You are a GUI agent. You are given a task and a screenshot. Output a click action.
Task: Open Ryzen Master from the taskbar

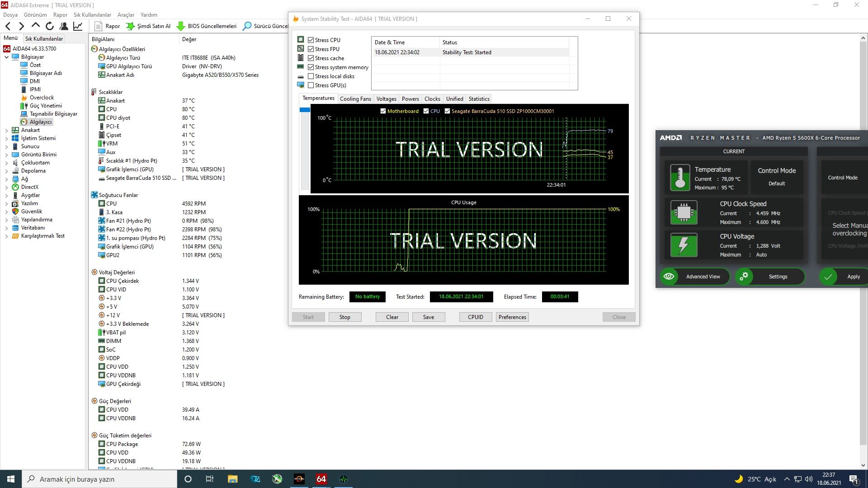(x=299, y=479)
